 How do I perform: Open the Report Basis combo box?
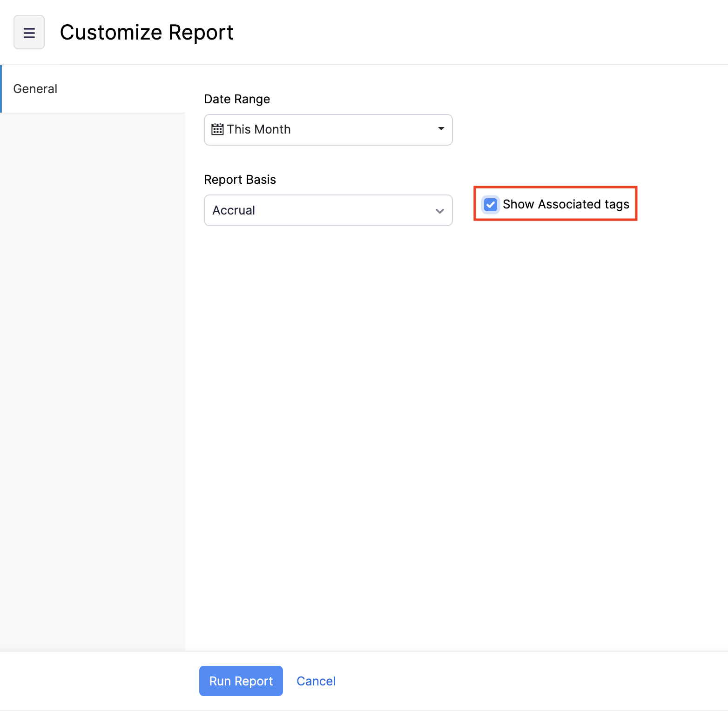tap(328, 210)
